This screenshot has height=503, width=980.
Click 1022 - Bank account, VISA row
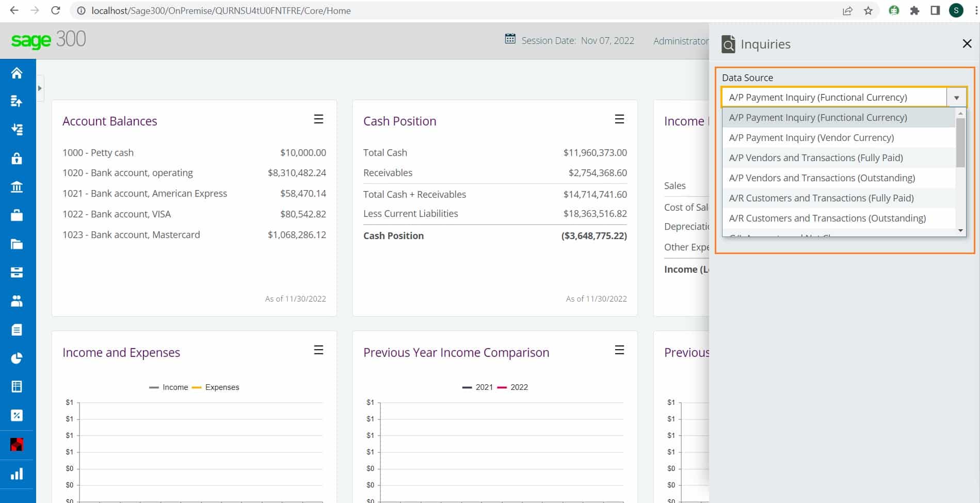[194, 214]
